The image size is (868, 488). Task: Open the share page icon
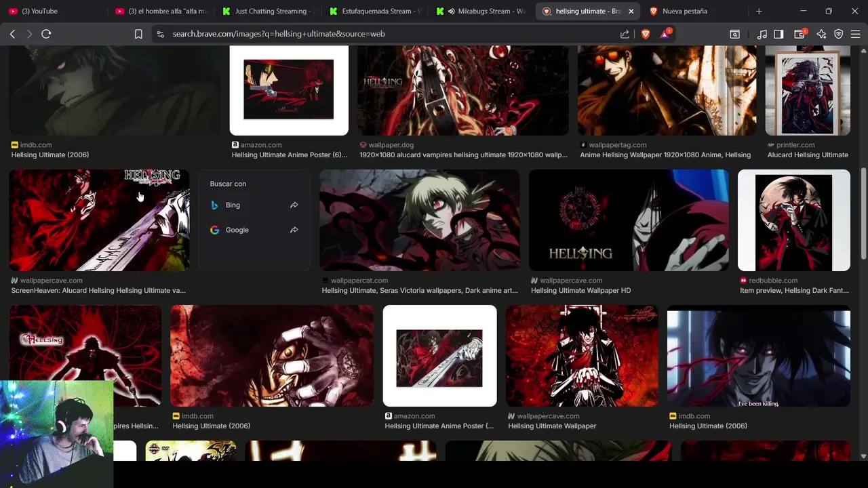point(625,34)
